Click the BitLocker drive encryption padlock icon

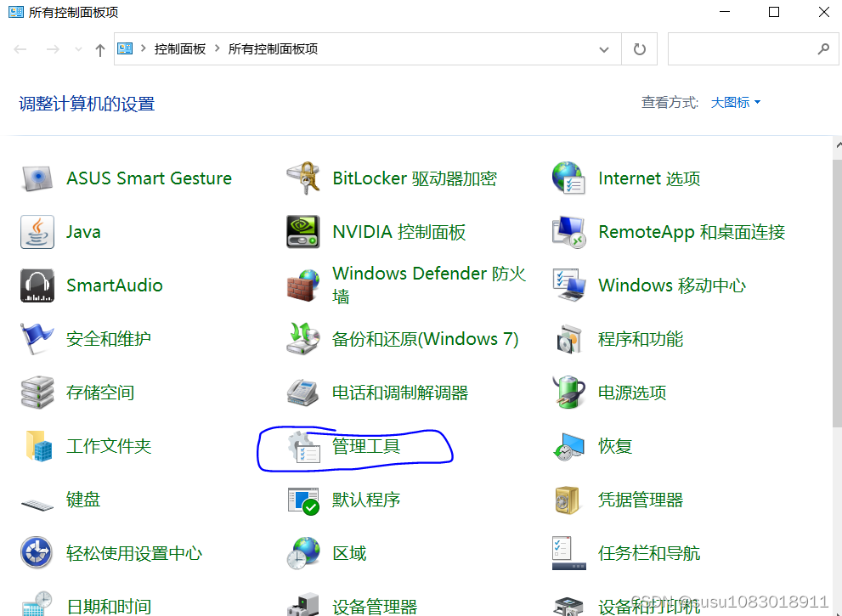302,178
